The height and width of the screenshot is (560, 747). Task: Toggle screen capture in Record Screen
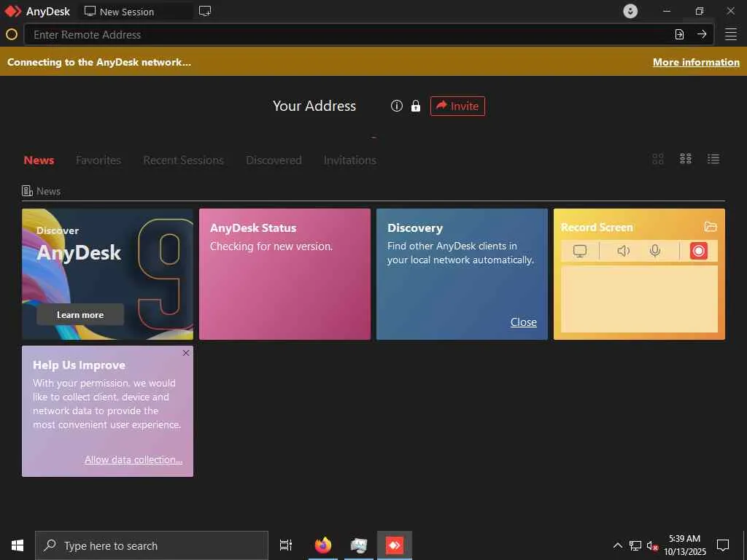[x=580, y=251]
